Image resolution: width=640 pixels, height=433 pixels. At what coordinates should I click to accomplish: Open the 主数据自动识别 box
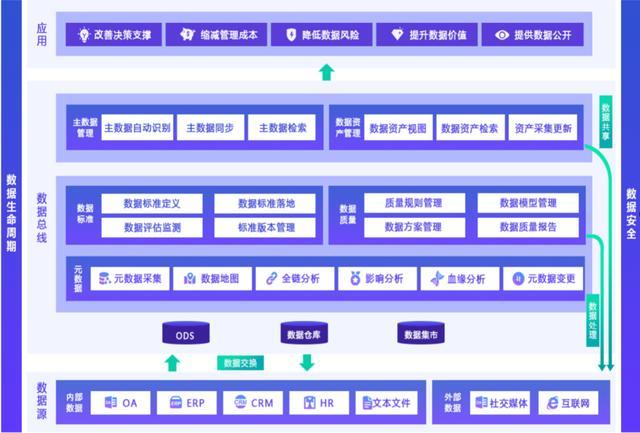[x=137, y=128]
